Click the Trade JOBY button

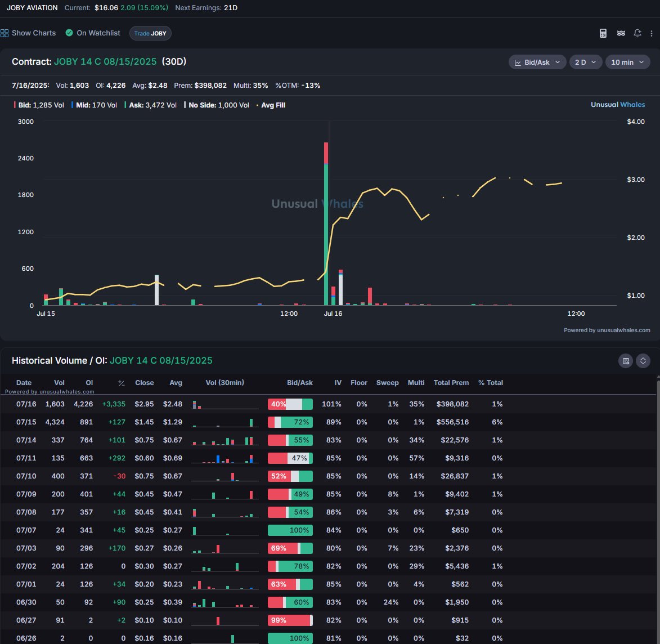click(x=150, y=33)
